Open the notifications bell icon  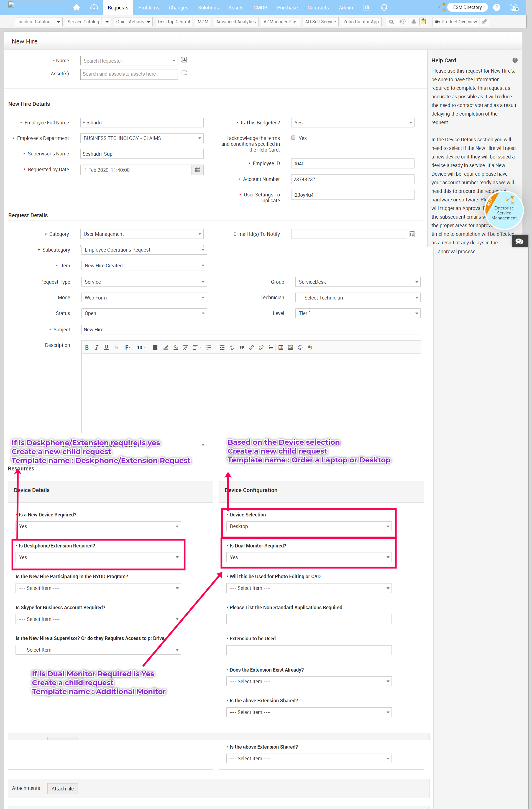[413, 22]
